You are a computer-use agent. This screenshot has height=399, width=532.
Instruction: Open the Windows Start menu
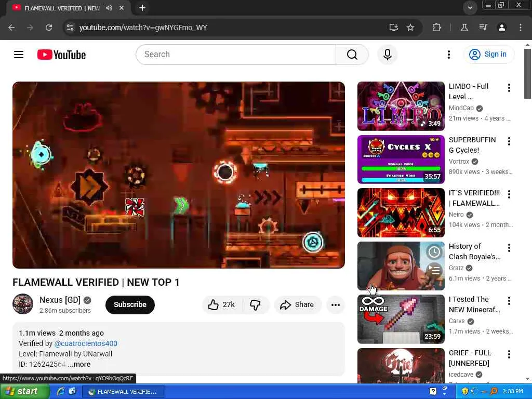pyautogui.click(x=25, y=392)
